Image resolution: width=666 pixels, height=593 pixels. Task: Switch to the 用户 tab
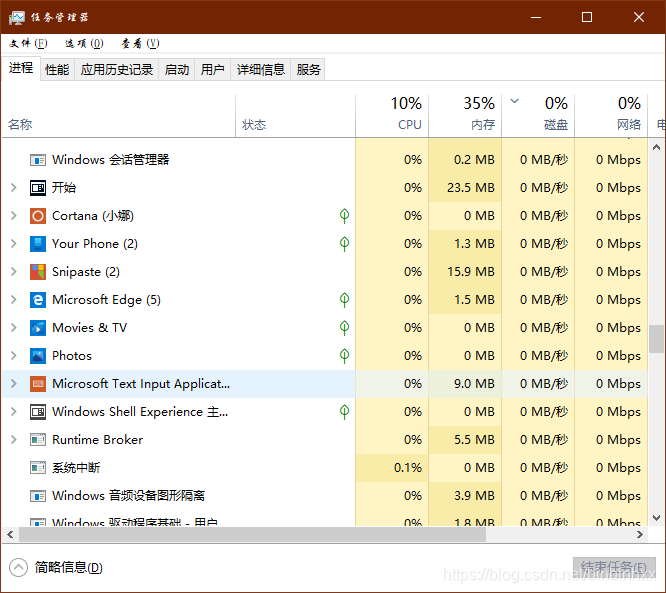pos(212,69)
